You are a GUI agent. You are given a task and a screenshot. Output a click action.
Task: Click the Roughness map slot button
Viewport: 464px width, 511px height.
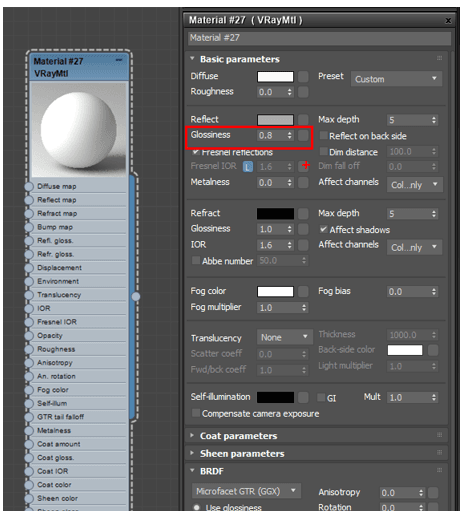coord(303,92)
